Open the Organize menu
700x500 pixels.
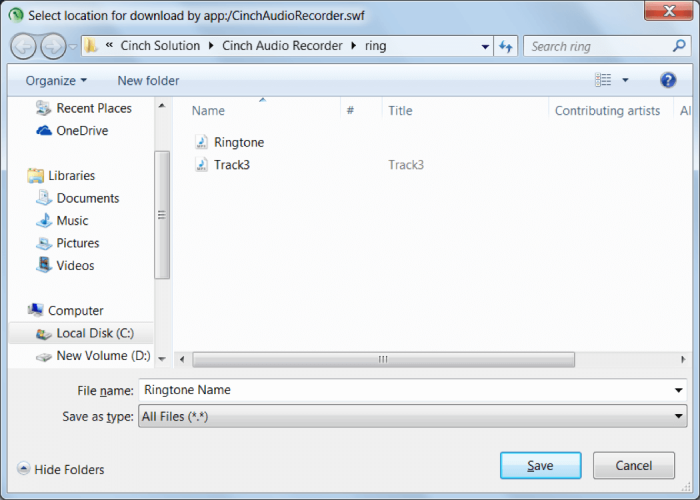56,80
